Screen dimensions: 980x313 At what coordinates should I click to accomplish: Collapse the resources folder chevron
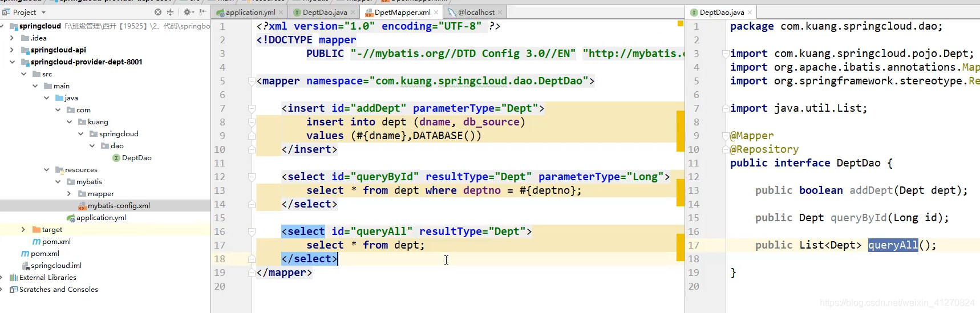pyautogui.click(x=46, y=170)
